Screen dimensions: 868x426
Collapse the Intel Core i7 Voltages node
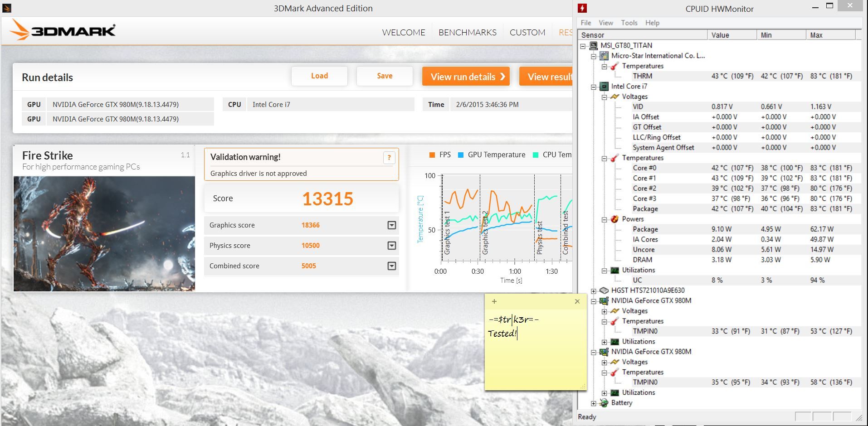pyautogui.click(x=605, y=97)
